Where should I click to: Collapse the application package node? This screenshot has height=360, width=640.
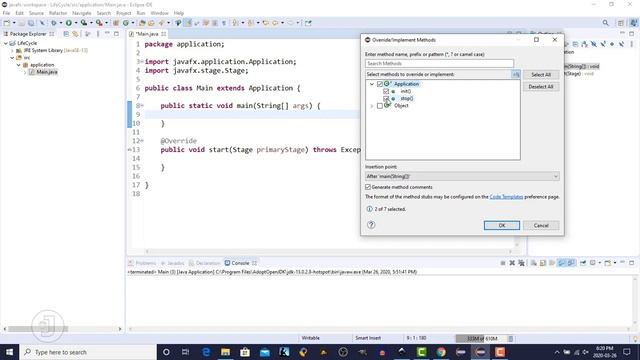point(19,65)
